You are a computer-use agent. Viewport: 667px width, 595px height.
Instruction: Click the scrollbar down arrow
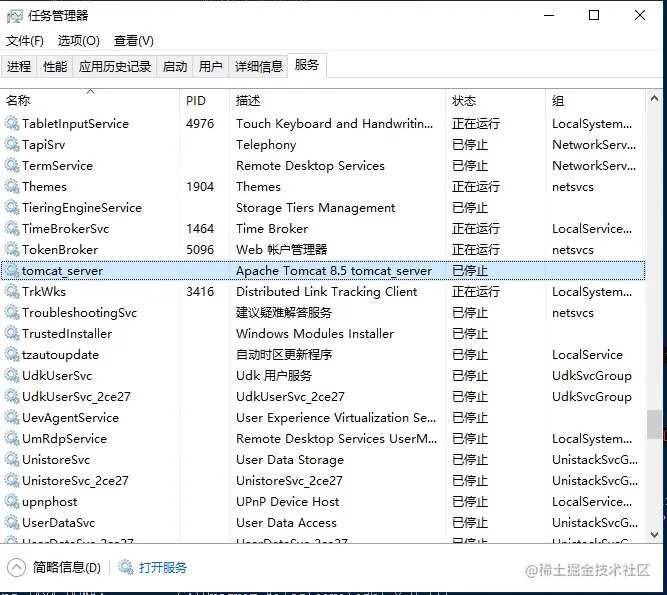654,535
